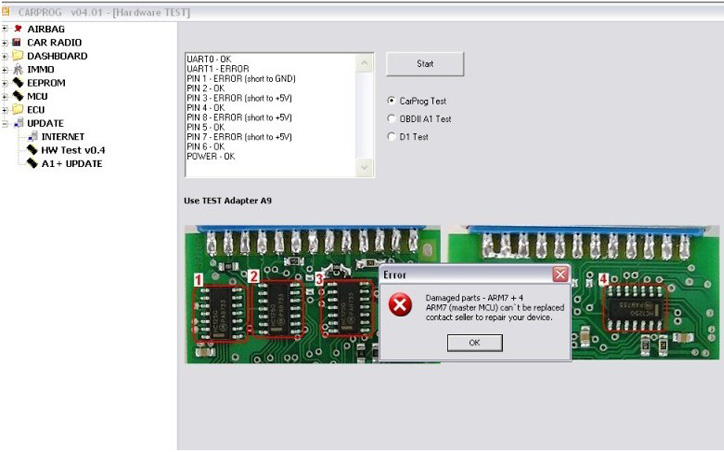Click the INTERNET update icon
Viewport: 724px width, 452px height.
32,136
